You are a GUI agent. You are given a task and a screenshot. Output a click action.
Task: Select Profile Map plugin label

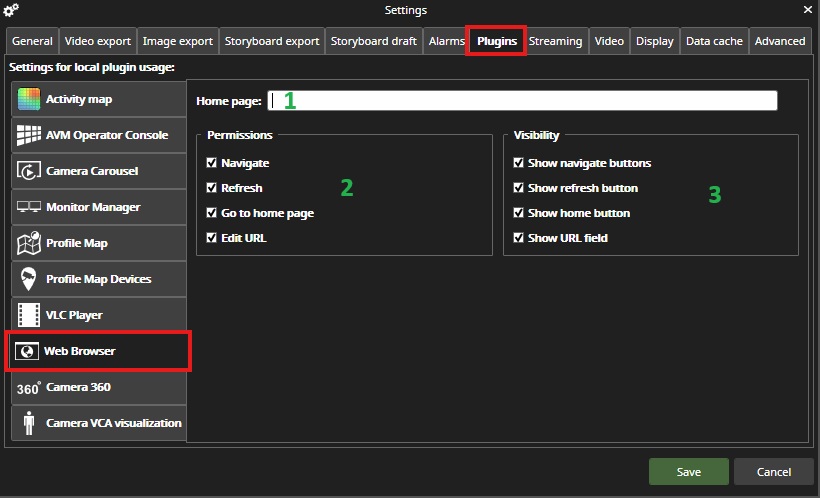(x=77, y=243)
